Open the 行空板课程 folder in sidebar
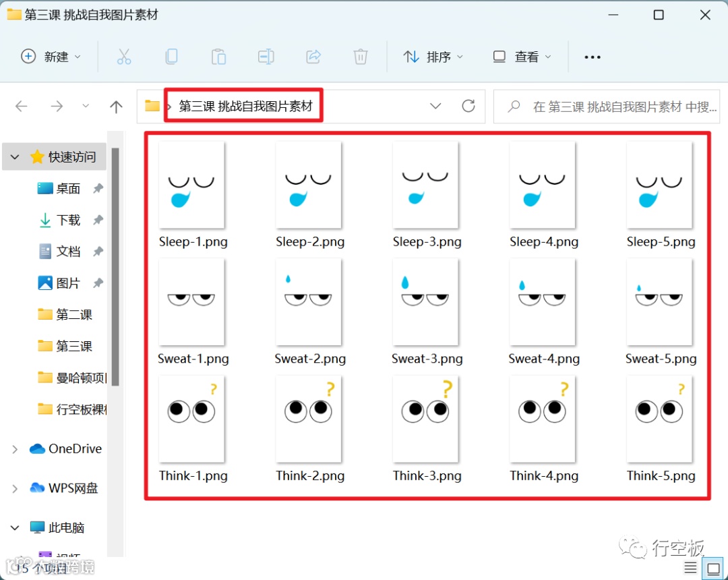This screenshot has width=728, height=580. pos(72,409)
